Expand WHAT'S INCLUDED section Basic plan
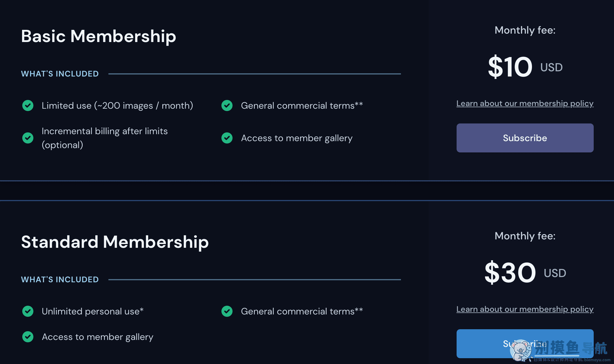The width and height of the screenshot is (614, 364). [60, 73]
